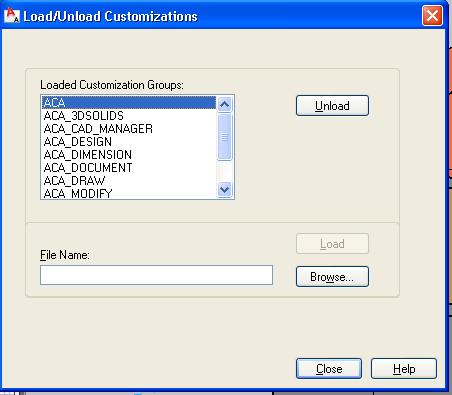Highlight the ACA_DOCUMENT entry
Viewport: 452px width, 395px height.
[x=129, y=168]
